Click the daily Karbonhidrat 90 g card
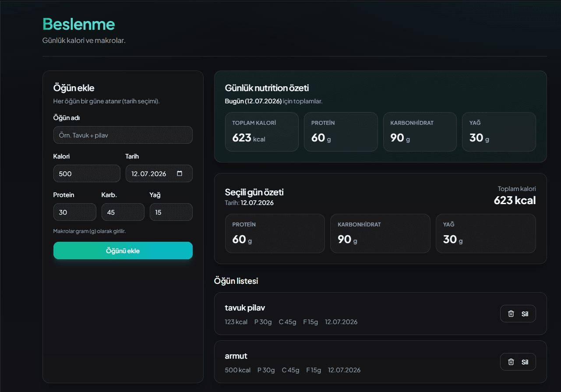The width and height of the screenshot is (561, 392). 420,132
